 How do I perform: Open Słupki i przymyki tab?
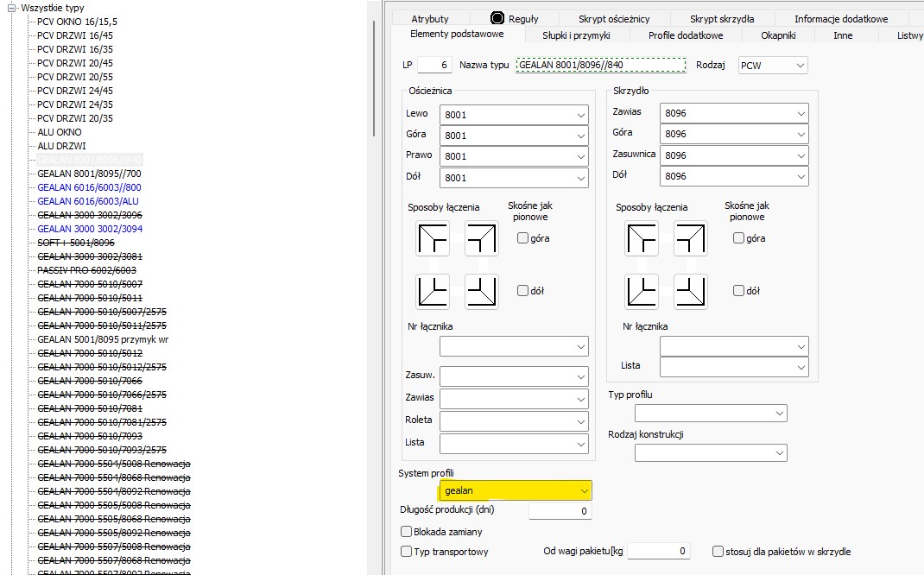pos(576,35)
